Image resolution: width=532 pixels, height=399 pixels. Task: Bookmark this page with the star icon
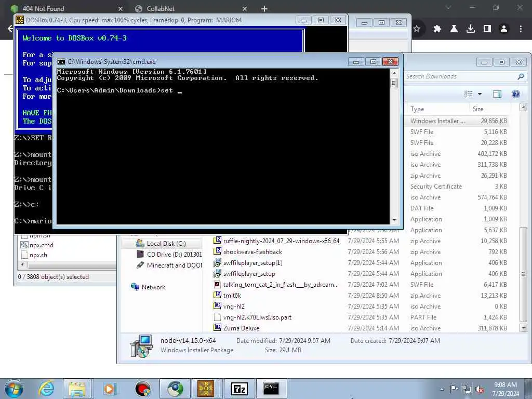click(x=417, y=29)
